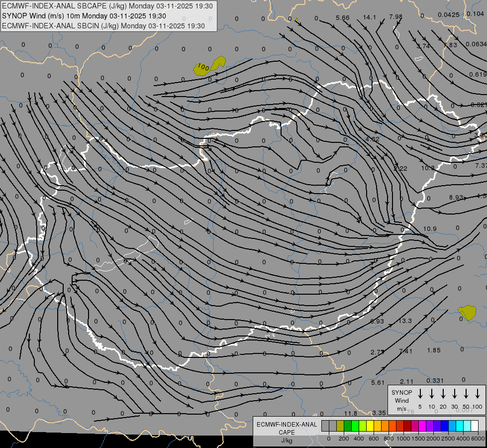Click the SBCIN title line in header
This screenshot has height=448, width=487.
(x=103, y=26)
